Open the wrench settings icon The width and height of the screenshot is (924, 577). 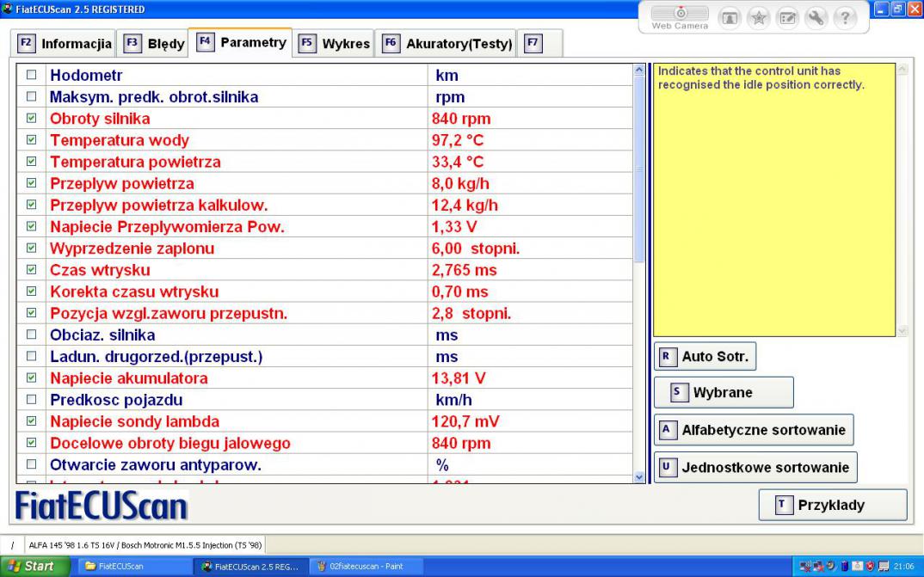coord(816,18)
